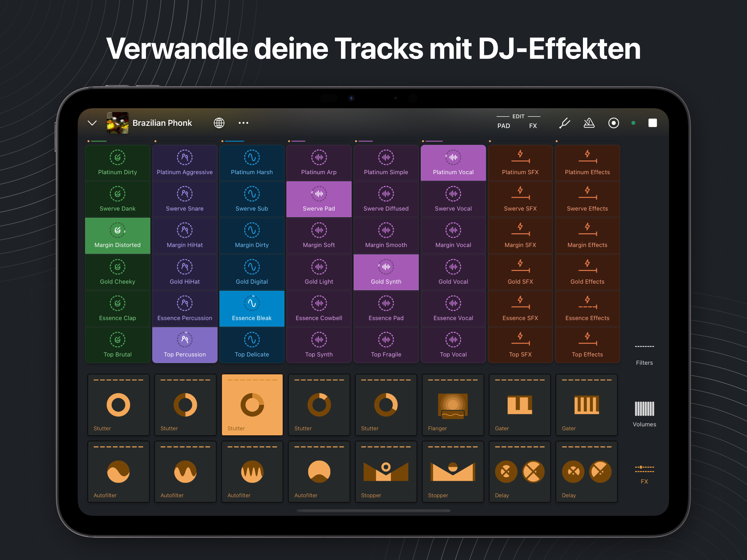The height and width of the screenshot is (560, 747).
Task: Trigger the Flanger effect pad
Action: click(x=453, y=405)
